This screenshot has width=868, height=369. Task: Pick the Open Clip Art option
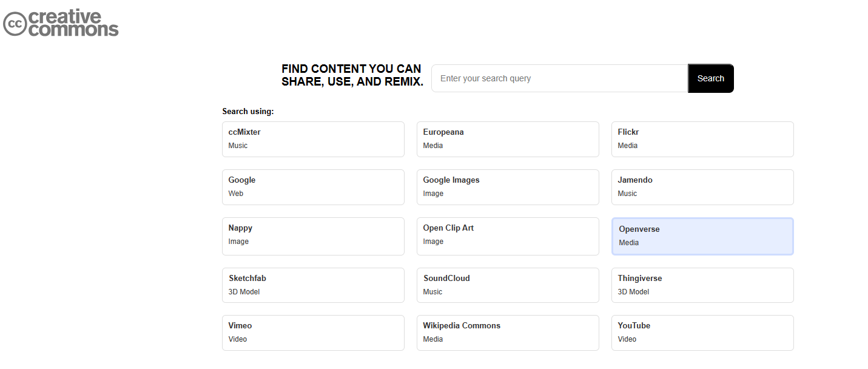[508, 235]
